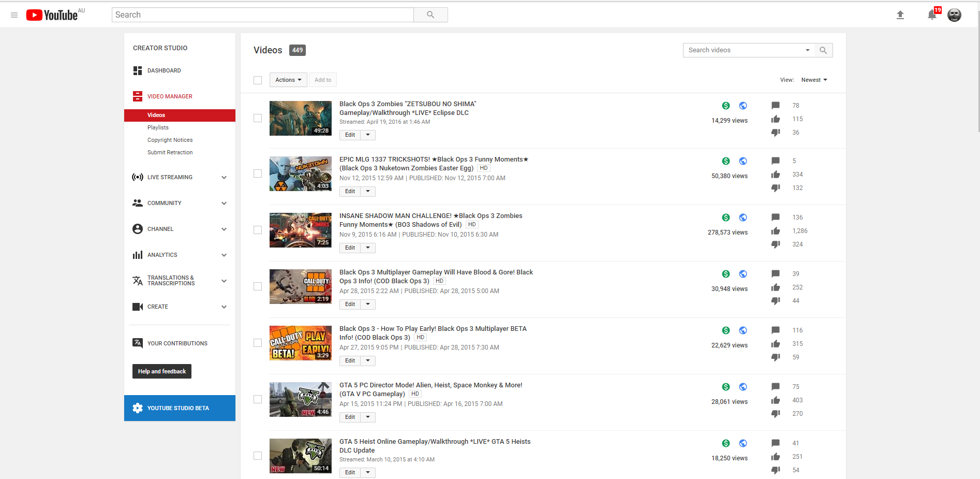The width and height of the screenshot is (980, 479).
Task: Click the Add to button
Action: click(323, 80)
